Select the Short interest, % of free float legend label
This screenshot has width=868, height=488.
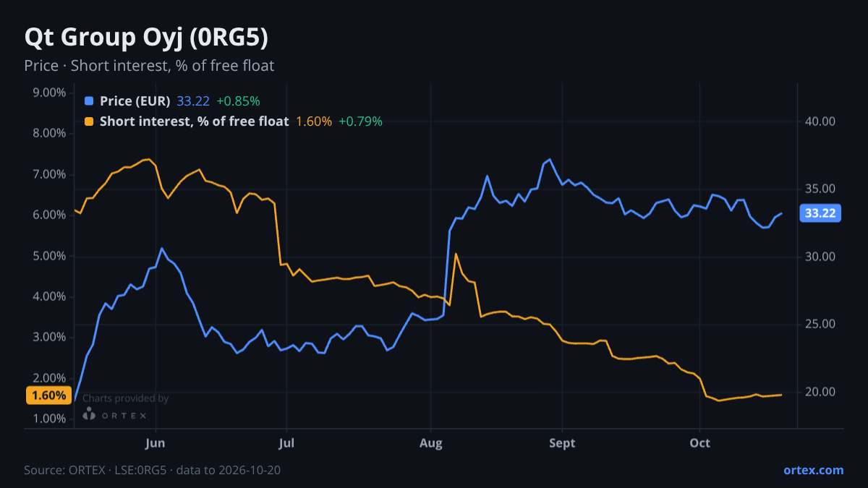click(x=195, y=121)
